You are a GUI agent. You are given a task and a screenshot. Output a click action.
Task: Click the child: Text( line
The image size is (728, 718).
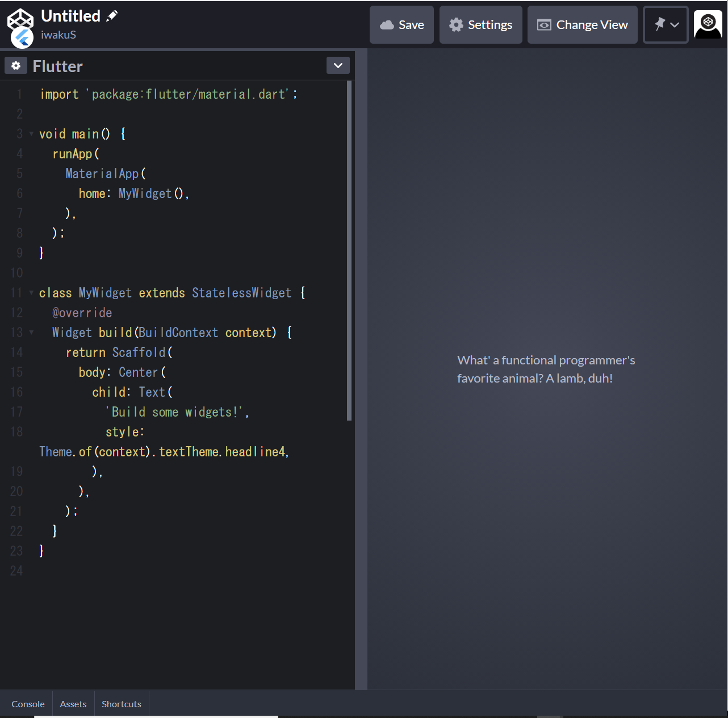click(132, 392)
